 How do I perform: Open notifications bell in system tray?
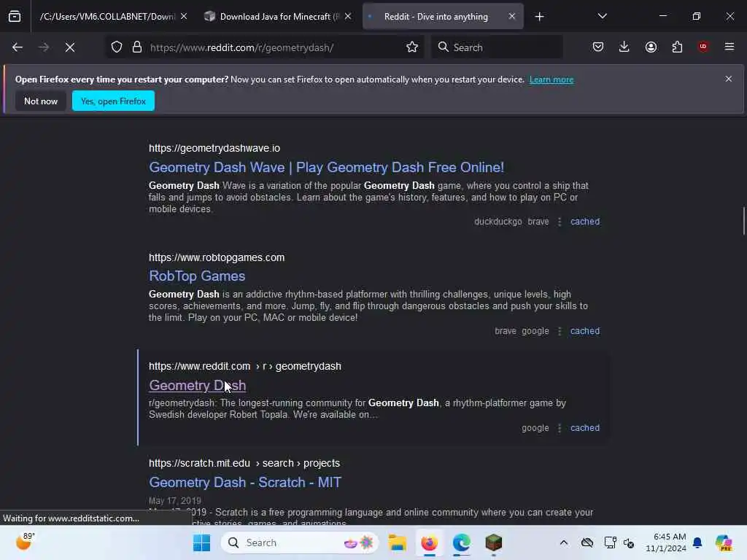[697, 542]
